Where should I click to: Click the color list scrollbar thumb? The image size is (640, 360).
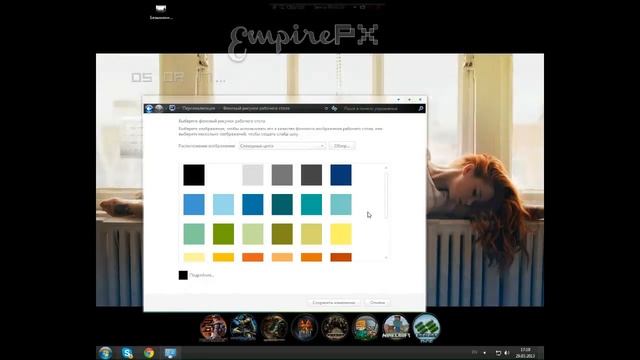(x=386, y=195)
